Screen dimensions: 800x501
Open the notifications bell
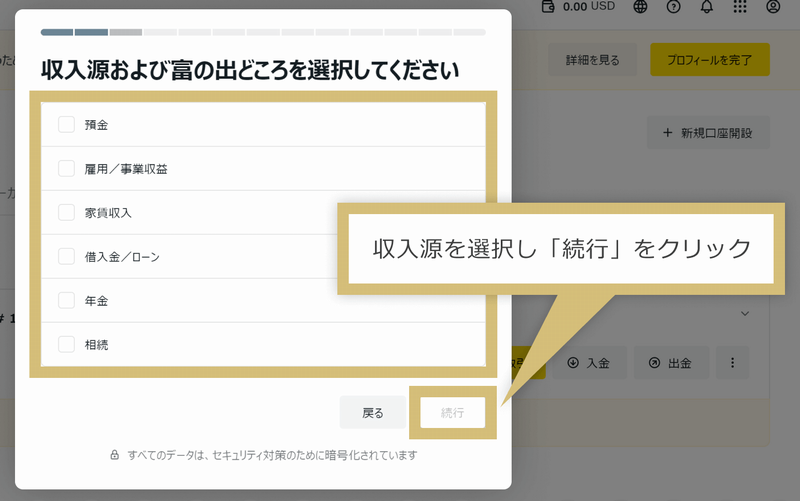(707, 7)
